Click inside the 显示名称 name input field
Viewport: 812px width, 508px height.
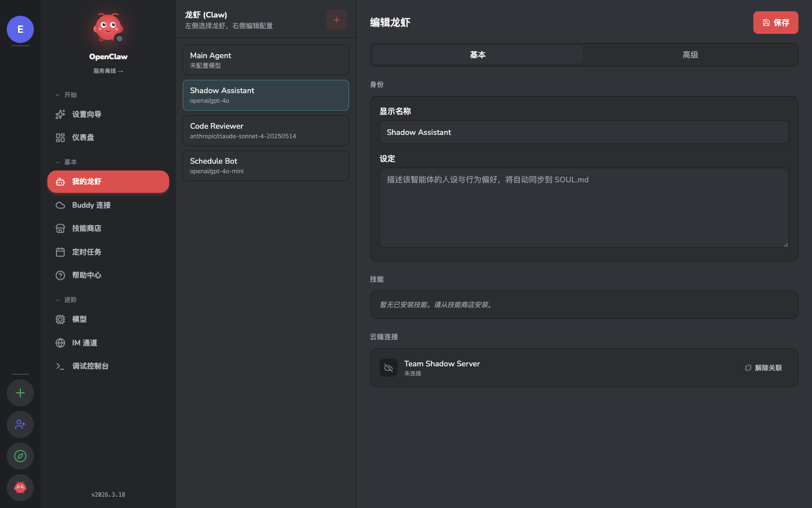click(x=584, y=132)
